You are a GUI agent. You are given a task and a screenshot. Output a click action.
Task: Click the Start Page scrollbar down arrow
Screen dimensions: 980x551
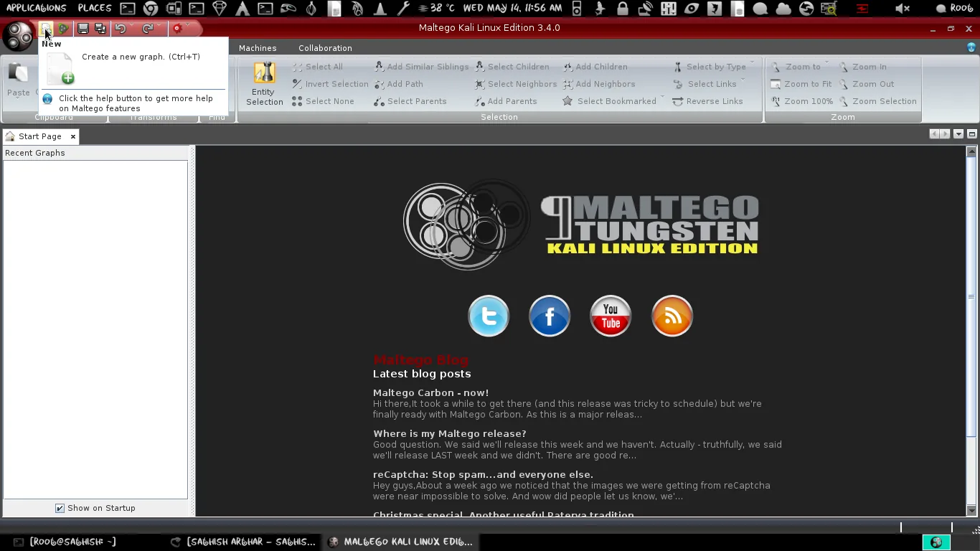[x=971, y=510]
